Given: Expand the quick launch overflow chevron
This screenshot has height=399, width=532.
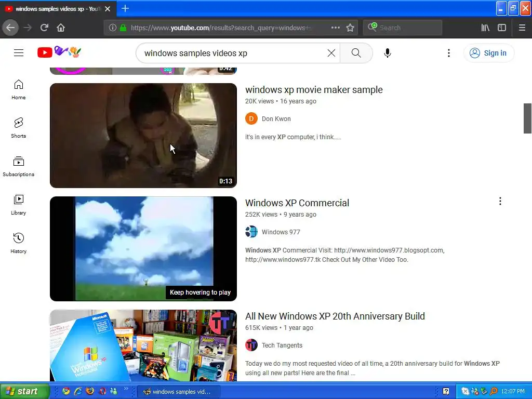Looking at the screenshot, I should coord(126,389).
